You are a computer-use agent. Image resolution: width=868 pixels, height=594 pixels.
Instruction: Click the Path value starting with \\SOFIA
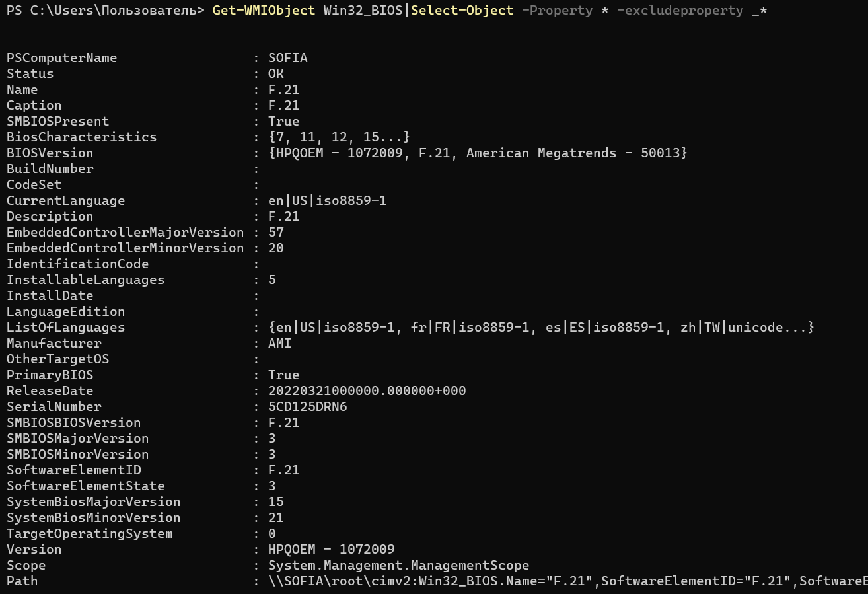[567, 581]
